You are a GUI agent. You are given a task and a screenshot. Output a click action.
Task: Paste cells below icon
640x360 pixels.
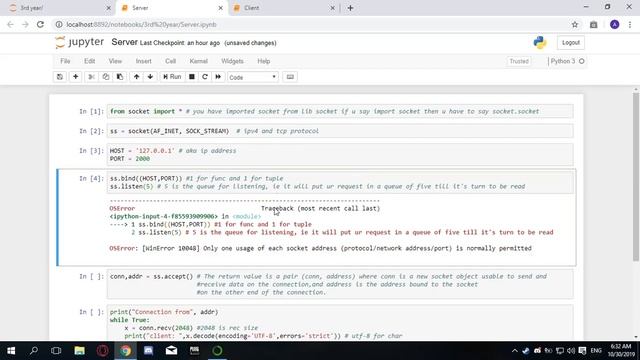pyautogui.click(x=120, y=77)
